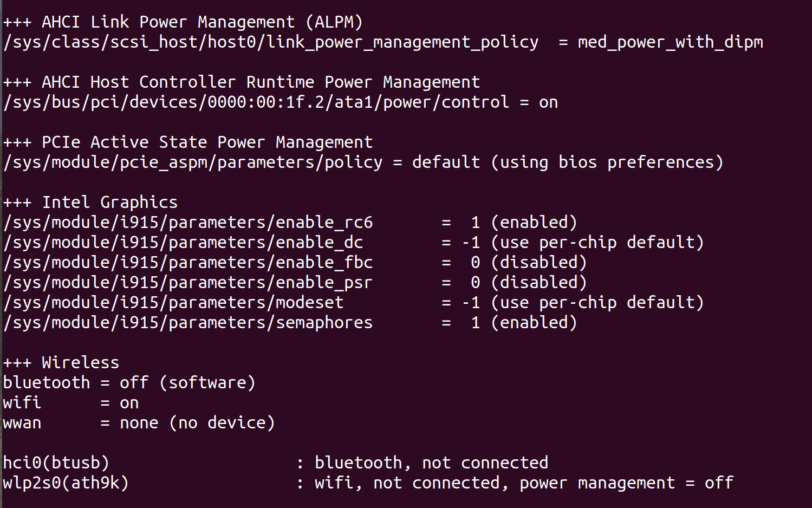The height and width of the screenshot is (508, 812).
Task: Click the AHCI Host Controller Runtime heading
Action: click(x=241, y=82)
